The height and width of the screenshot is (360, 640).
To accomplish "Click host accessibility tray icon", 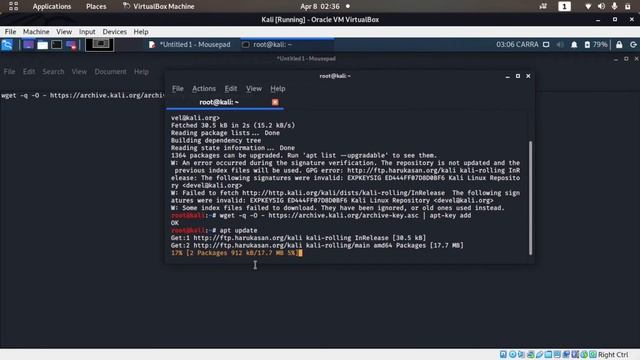I will [543, 6].
